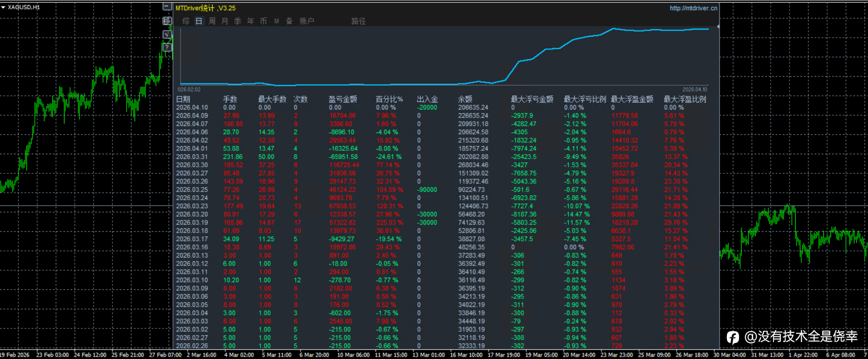Click the 路径 path button
The height and width of the screenshot is (359, 868).
pos(358,21)
